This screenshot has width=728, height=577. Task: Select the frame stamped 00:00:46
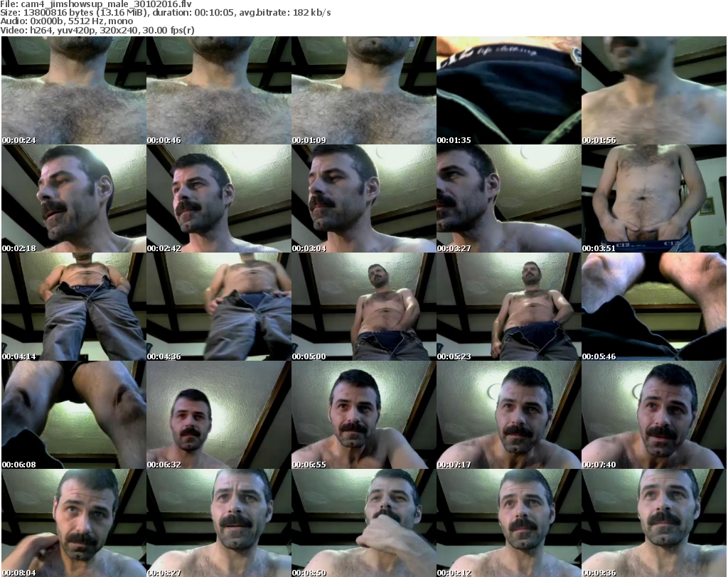[219, 90]
